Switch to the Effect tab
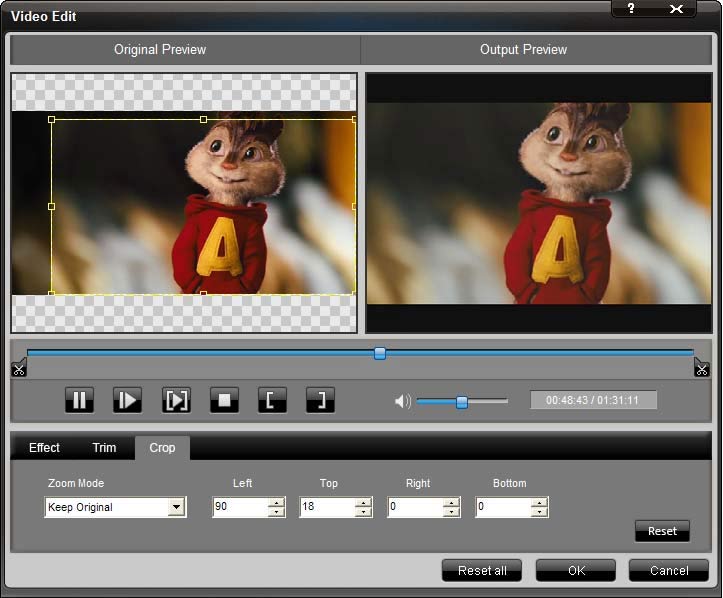The image size is (723, 598). (x=44, y=448)
